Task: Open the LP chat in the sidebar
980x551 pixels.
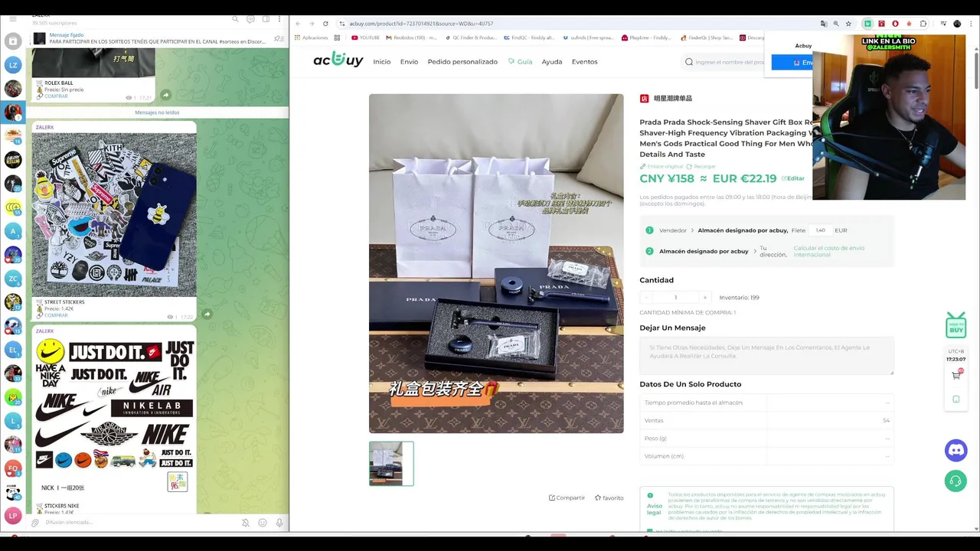Action: tap(12, 516)
